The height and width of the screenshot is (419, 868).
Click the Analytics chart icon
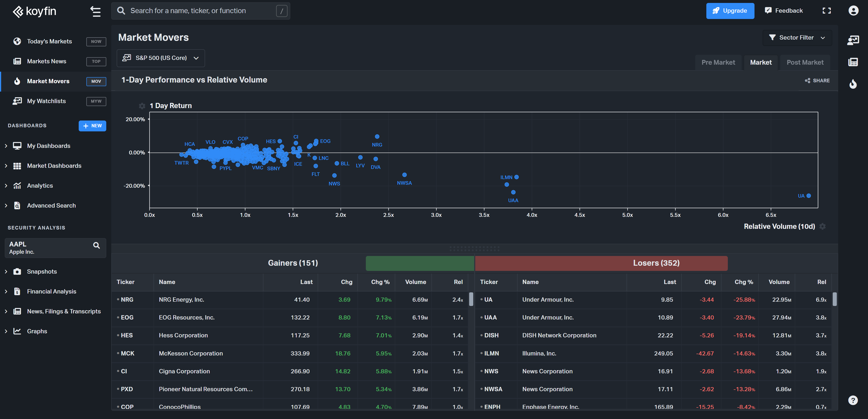point(17,186)
